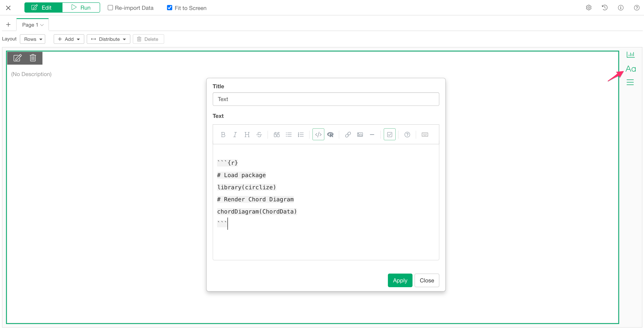Insert a heading with H icon
This screenshot has height=329, width=644.
pos(247,135)
